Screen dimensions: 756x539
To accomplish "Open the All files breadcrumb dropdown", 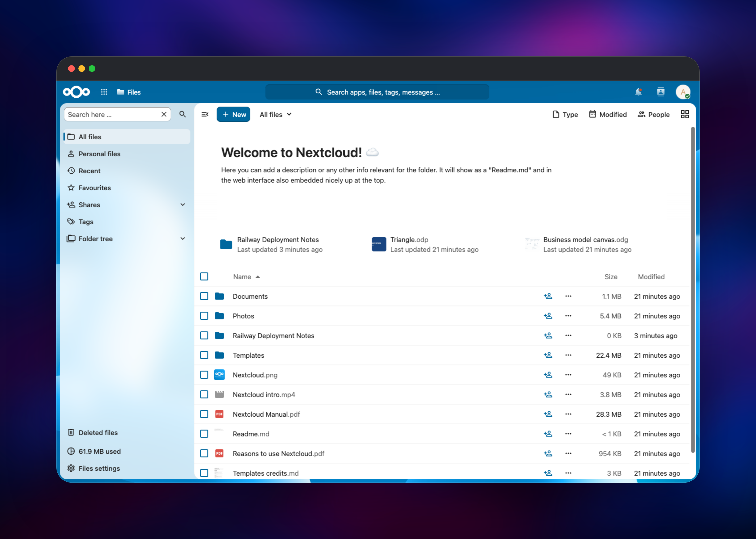I will click(275, 114).
